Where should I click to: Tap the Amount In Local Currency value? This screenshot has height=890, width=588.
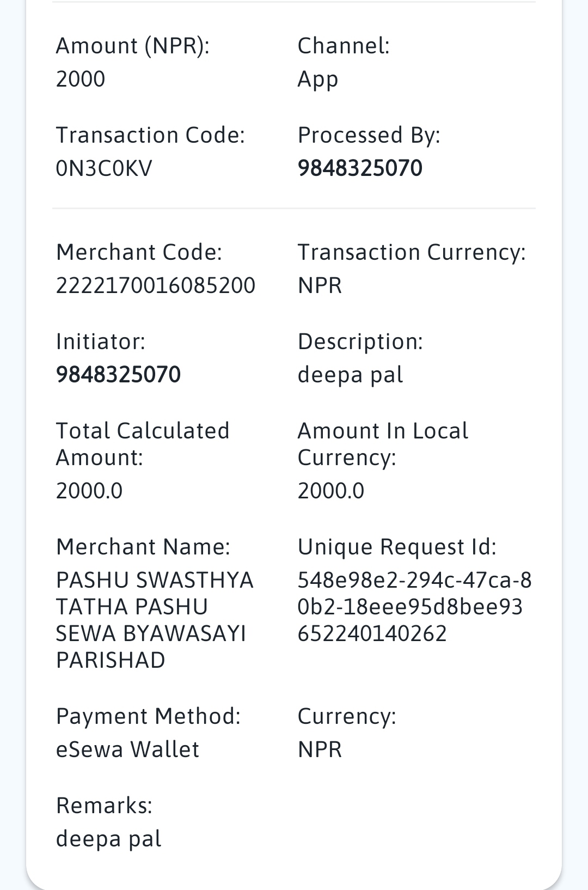(x=331, y=490)
